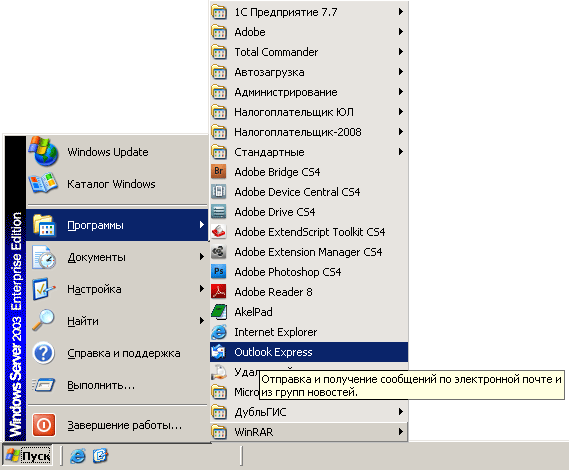Viewport: 569px width, 470px height.
Task: Expand Настройка submenu arrow
Action: pos(202,289)
